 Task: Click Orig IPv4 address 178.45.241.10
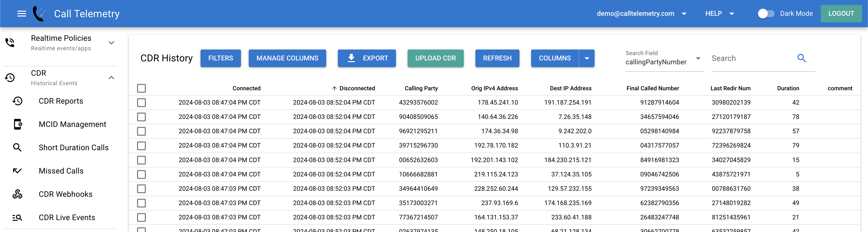[498, 103]
